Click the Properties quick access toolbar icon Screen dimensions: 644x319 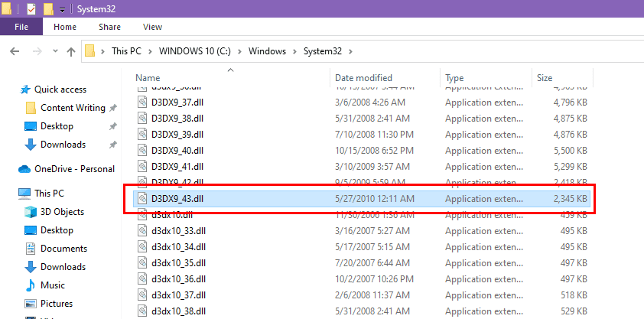(31, 8)
